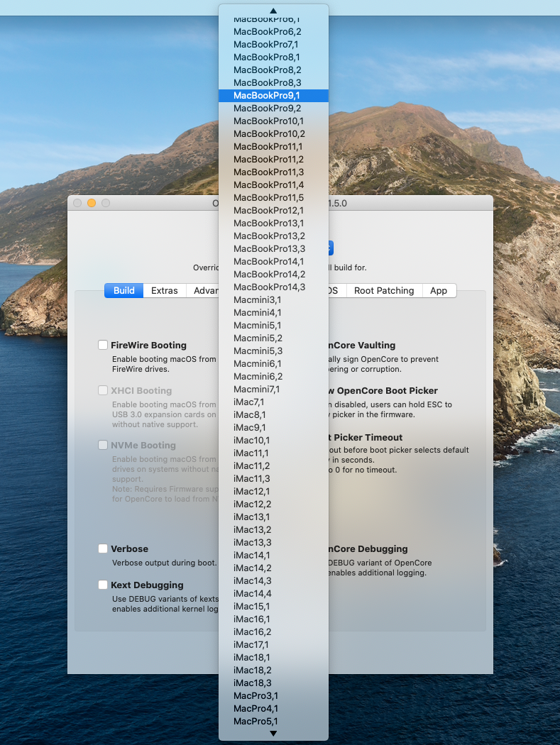The width and height of the screenshot is (560, 745).
Task: Select MacBookPro11,3 entry
Action: pyautogui.click(x=273, y=172)
